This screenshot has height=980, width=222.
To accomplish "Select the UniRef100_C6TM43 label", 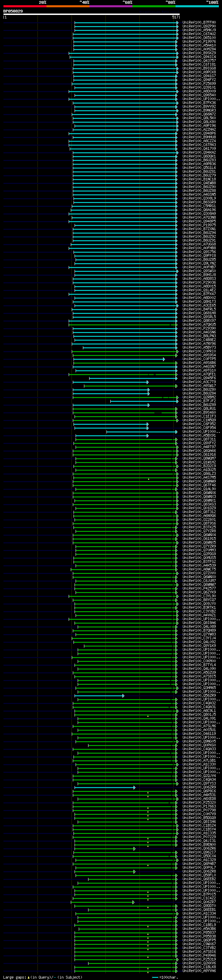I will pyautogui.click(x=199, y=145).
